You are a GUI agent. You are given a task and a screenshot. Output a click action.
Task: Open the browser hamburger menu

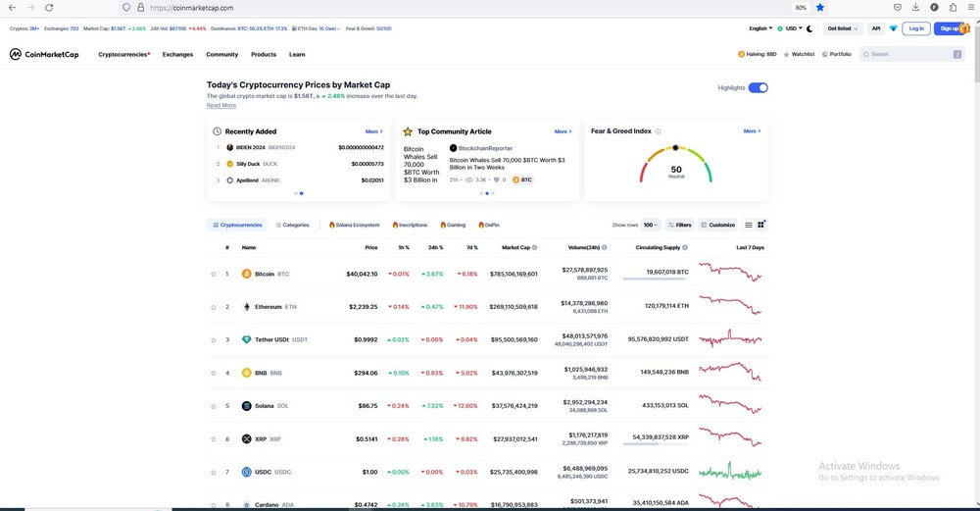(970, 8)
